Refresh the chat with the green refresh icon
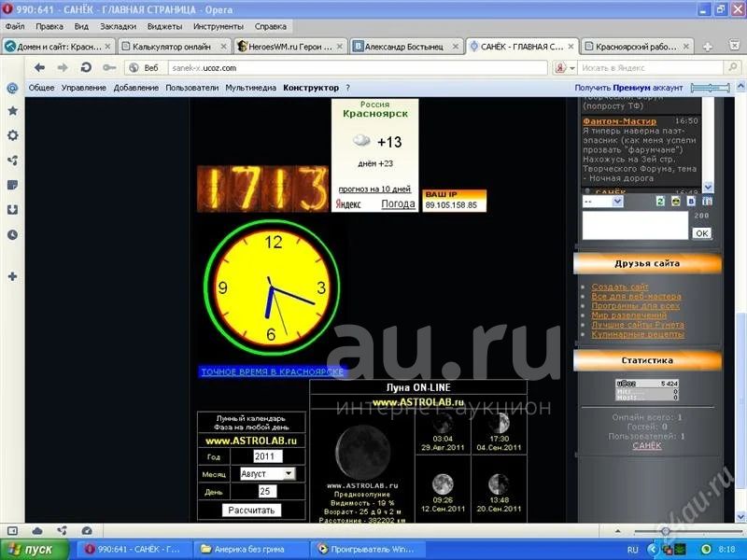This screenshot has height=560, width=747. coord(660,202)
